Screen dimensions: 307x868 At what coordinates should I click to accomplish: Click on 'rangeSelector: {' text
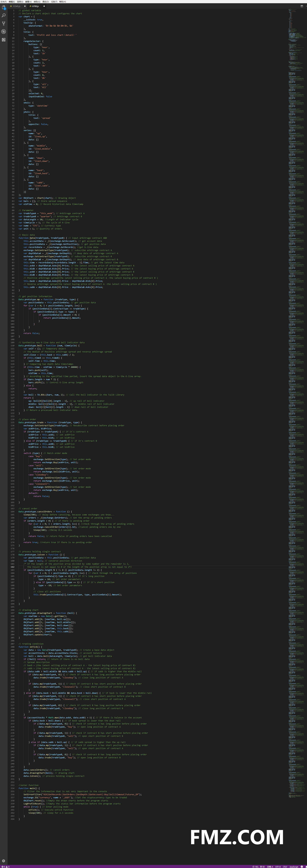[33, 41]
